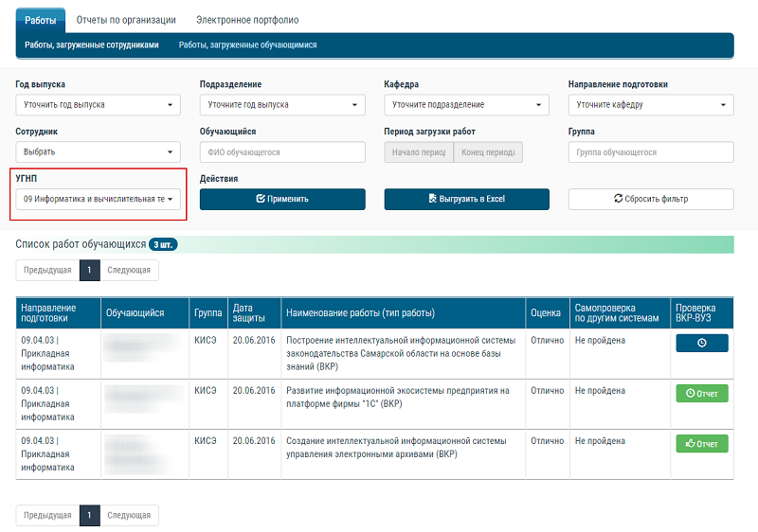Screen dimensions: 758x532
Task: Click the student name input field
Action: pyautogui.click(x=282, y=152)
